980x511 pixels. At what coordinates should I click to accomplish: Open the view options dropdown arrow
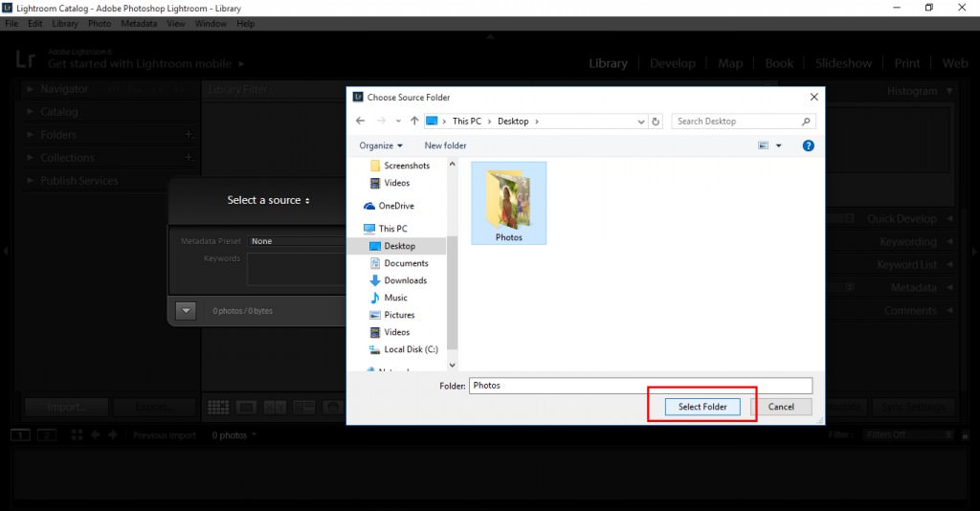pos(779,145)
